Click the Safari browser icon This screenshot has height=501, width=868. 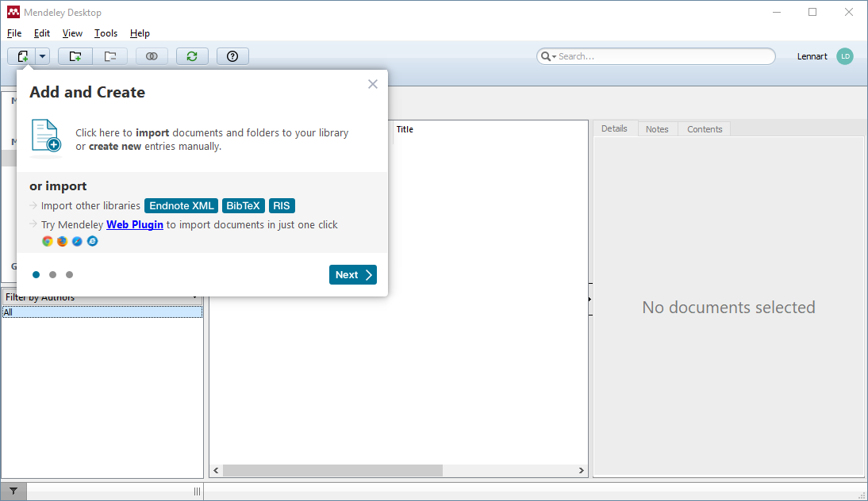(x=77, y=241)
